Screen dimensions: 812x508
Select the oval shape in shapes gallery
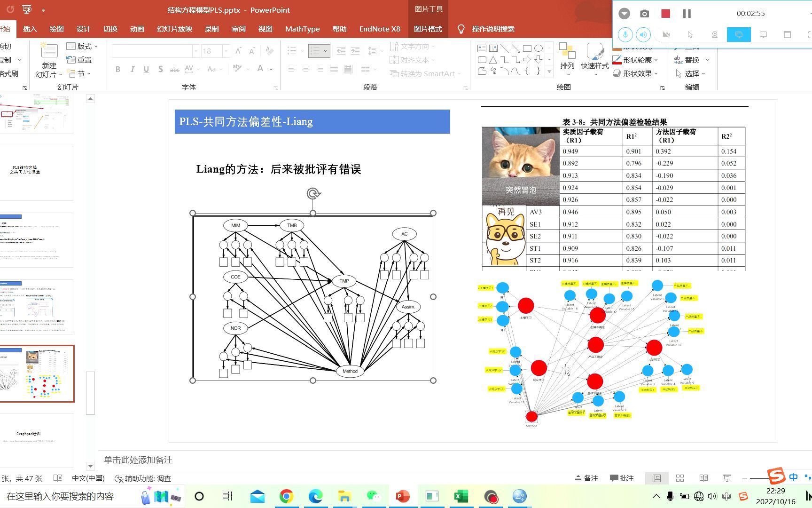coord(539,48)
